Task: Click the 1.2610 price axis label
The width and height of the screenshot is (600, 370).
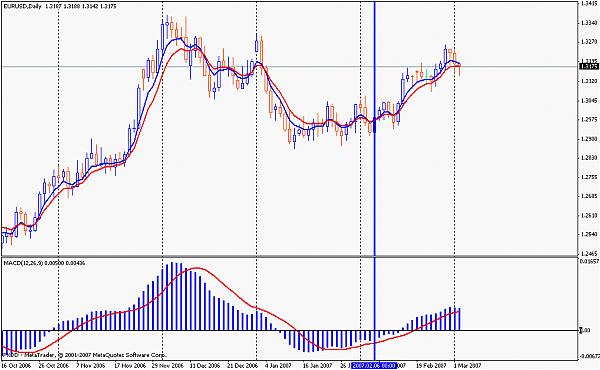Action: [x=589, y=215]
